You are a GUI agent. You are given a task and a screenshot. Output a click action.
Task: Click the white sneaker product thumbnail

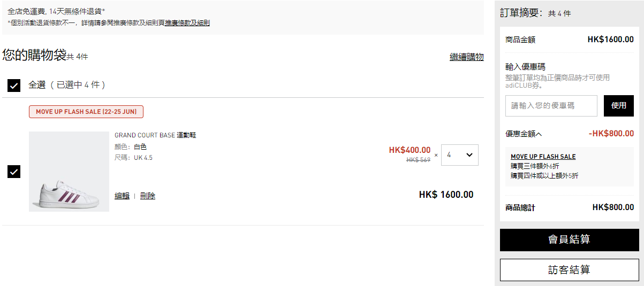[x=69, y=172]
